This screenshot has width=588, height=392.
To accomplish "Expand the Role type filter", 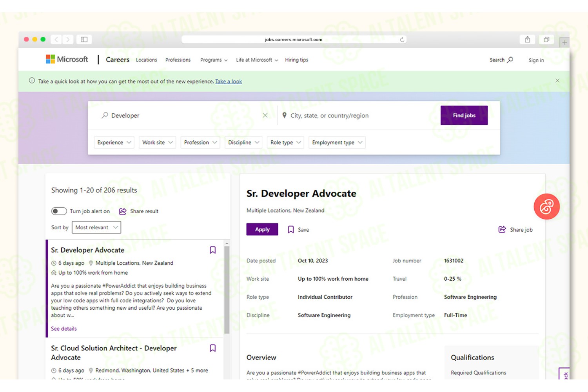I will [x=285, y=142].
